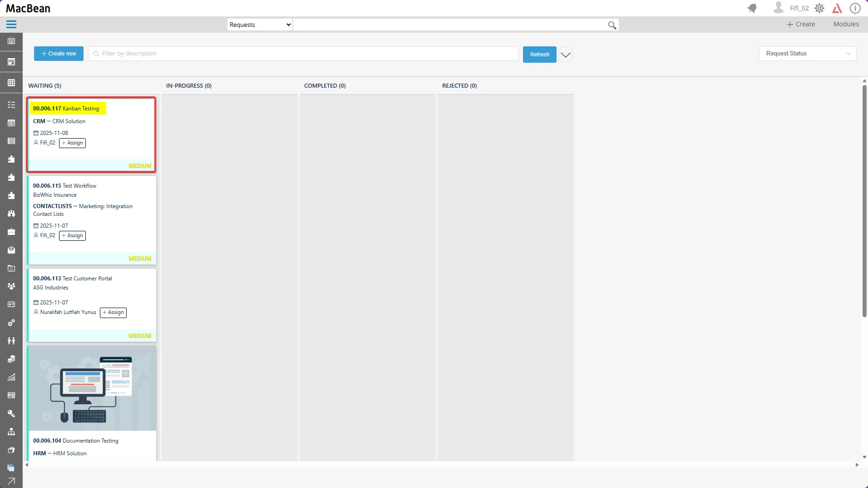Expand the Request Status dropdown

[807, 54]
